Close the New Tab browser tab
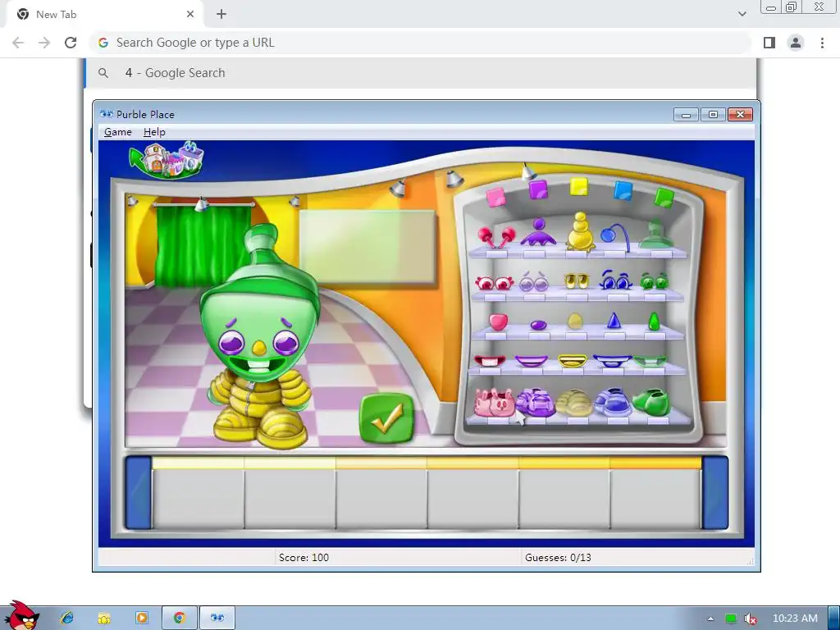This screenshot has height=630, width=840. point(190,15)
